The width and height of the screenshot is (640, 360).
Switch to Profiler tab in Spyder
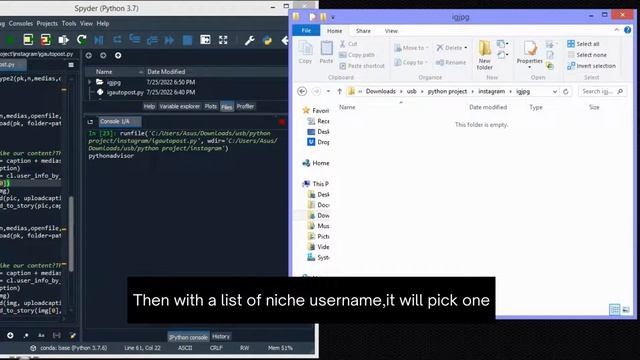click(x=245, y=106)
